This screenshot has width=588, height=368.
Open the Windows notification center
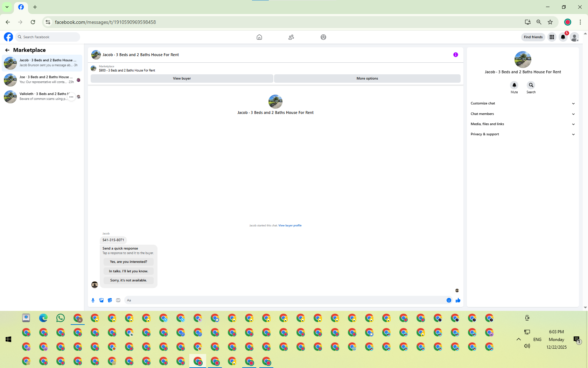tap(577, 339)
